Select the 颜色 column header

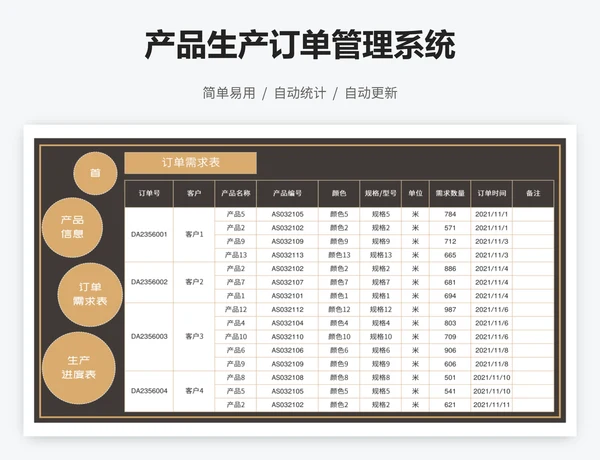click(x=339, y=193)
